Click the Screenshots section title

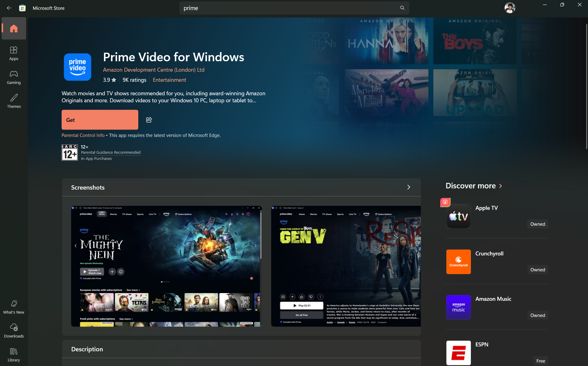[x=88, y=187]
